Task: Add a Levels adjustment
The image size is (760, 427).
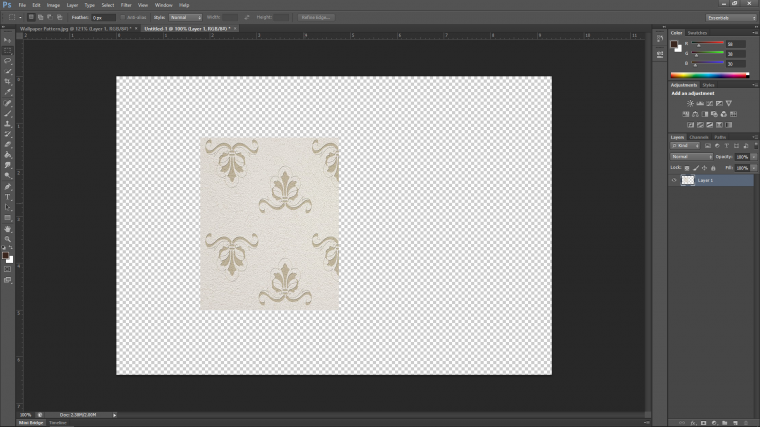Action: tap(700, 103)
